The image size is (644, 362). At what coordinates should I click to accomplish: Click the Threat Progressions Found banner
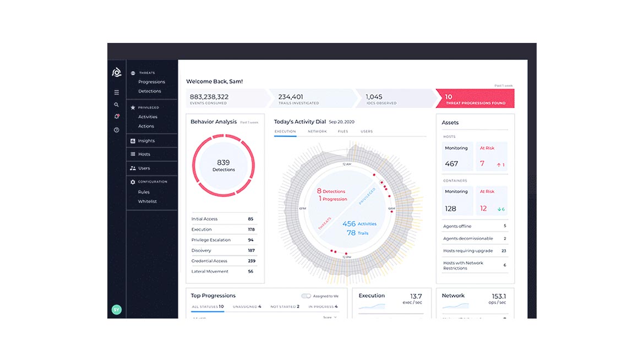coord(474,99)
